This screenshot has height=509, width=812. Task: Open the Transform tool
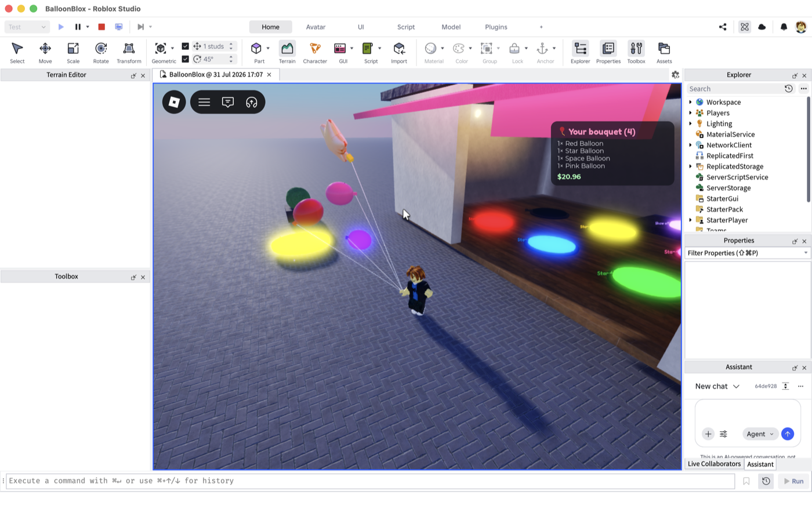tap(129, 52)
